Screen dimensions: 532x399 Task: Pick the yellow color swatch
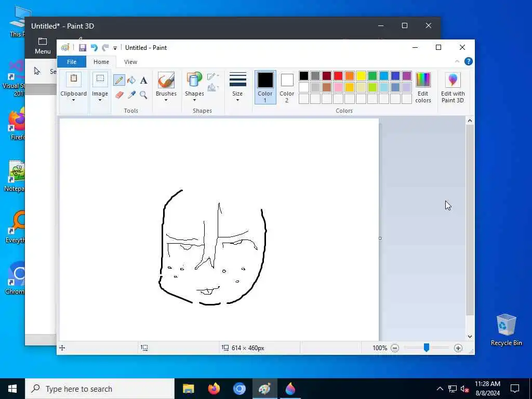click(361, 76)
